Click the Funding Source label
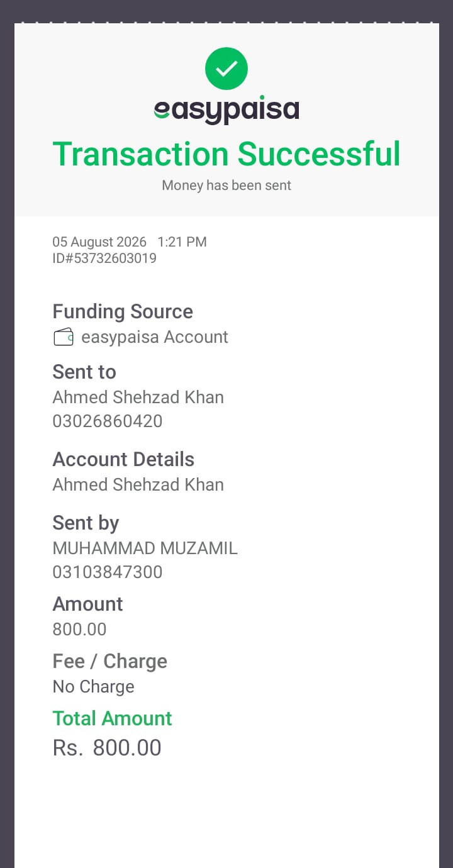The width and height of the screenshot is (453, 868). point(123,311)
